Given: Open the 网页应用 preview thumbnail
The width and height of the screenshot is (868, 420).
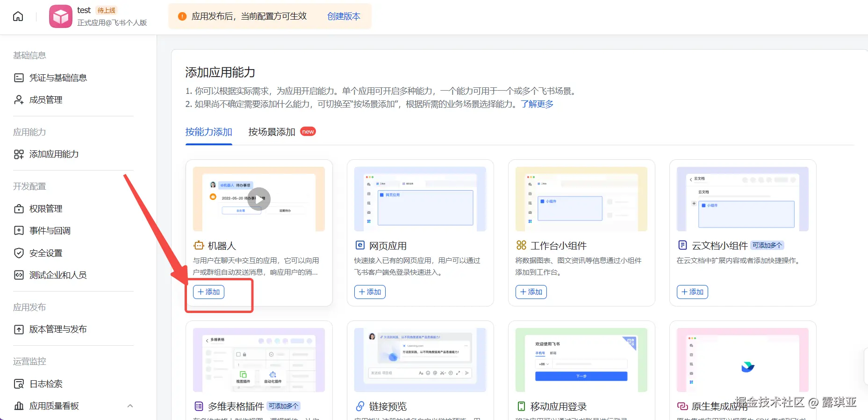Looking at the screenshot, I should point(420,199).
